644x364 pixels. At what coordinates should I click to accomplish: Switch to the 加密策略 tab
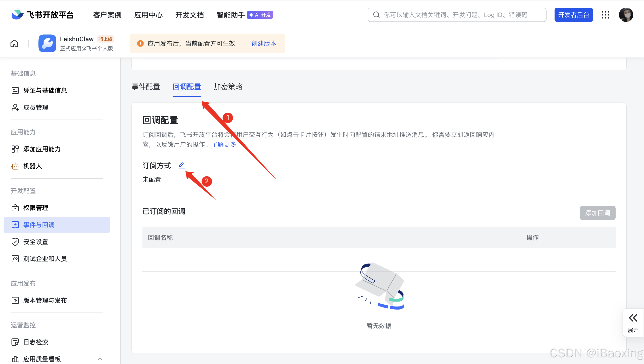pyautogui.click(x=228, y=87)
